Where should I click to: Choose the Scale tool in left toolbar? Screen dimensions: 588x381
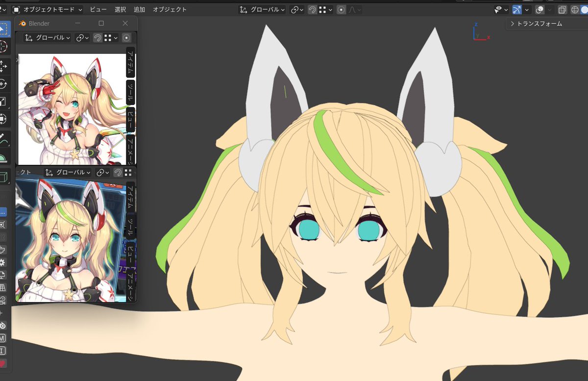pyautogui.click(x=4, y=102)
